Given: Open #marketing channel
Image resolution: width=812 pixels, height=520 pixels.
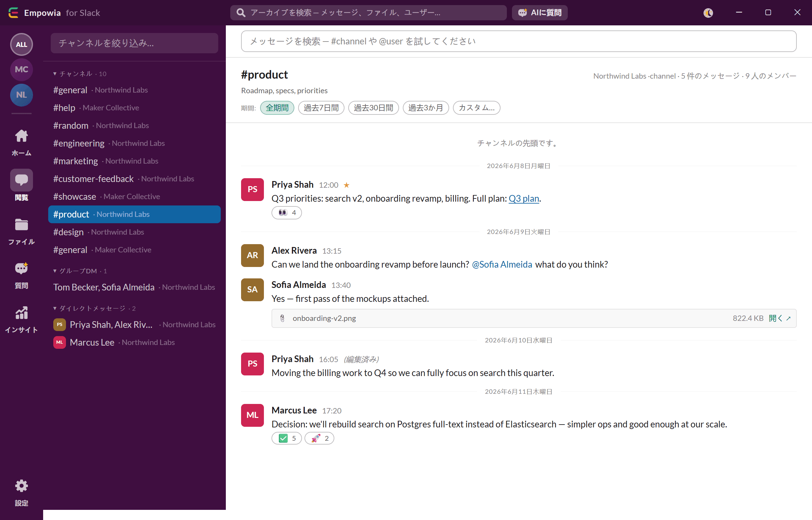Looking at the screenshot, I should pos(134,161).
